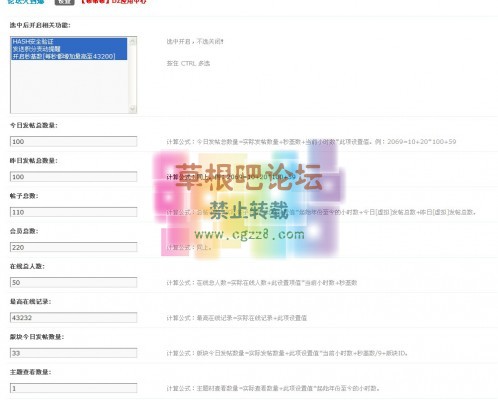This screenshot has height=400, width=498.
Task: Click the 选中开启，不选关闭 hint text
Action: [x=195, y=42]
